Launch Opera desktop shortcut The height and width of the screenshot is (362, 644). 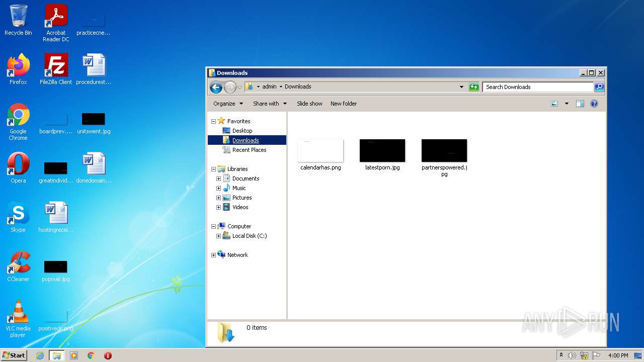click(18, 168)
